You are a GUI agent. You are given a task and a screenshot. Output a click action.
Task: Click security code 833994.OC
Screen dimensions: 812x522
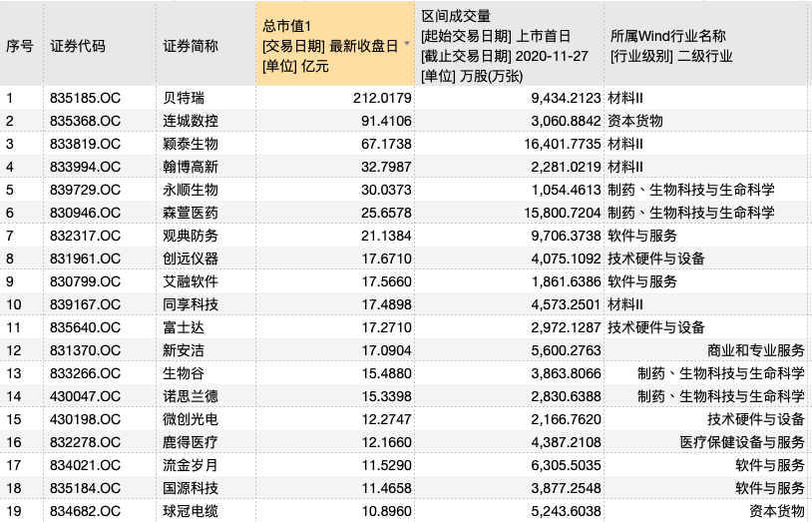click(85, 167)
